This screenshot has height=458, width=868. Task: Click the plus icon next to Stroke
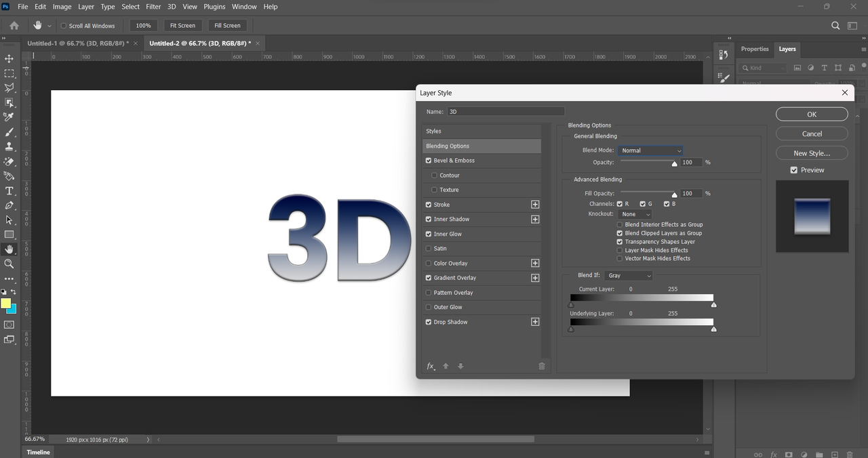[535, 205]
